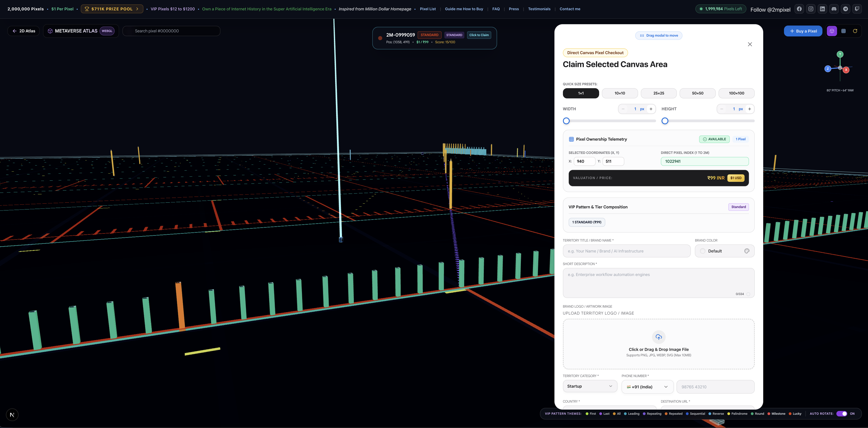Click the Metaverse Atlas WEBGL button
This screenshot has height=428, width=868.
click(x=81, y=31)
